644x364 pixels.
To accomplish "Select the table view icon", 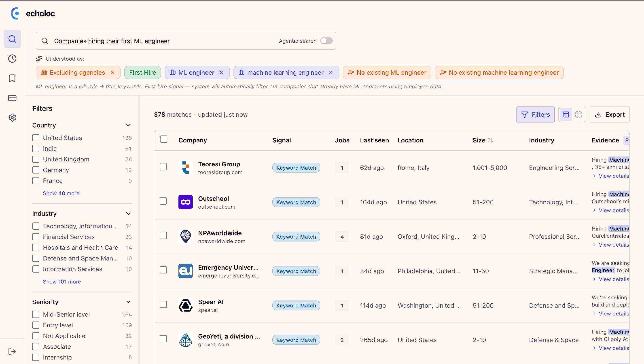I will [566, 114].
